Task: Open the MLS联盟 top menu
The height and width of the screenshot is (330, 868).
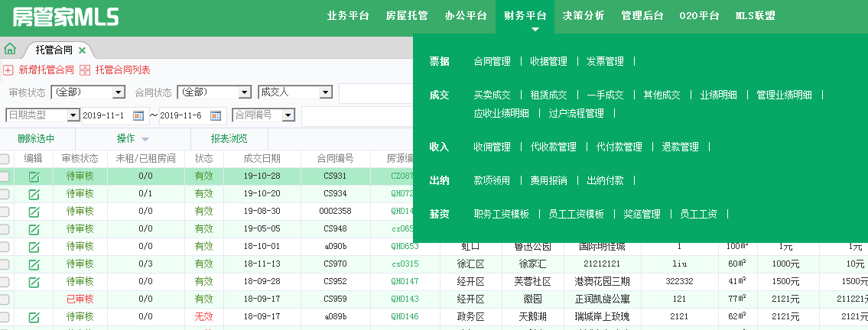Action: (755, 16)
